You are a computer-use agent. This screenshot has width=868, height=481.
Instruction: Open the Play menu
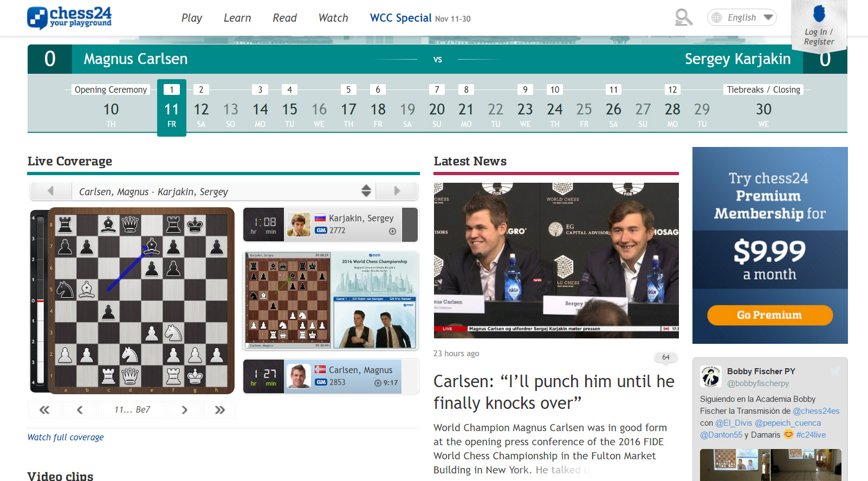tap(191, 18)
